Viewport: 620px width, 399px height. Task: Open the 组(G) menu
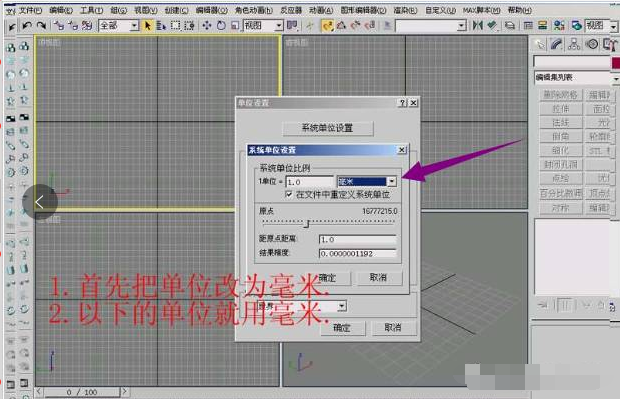point(119,10)
